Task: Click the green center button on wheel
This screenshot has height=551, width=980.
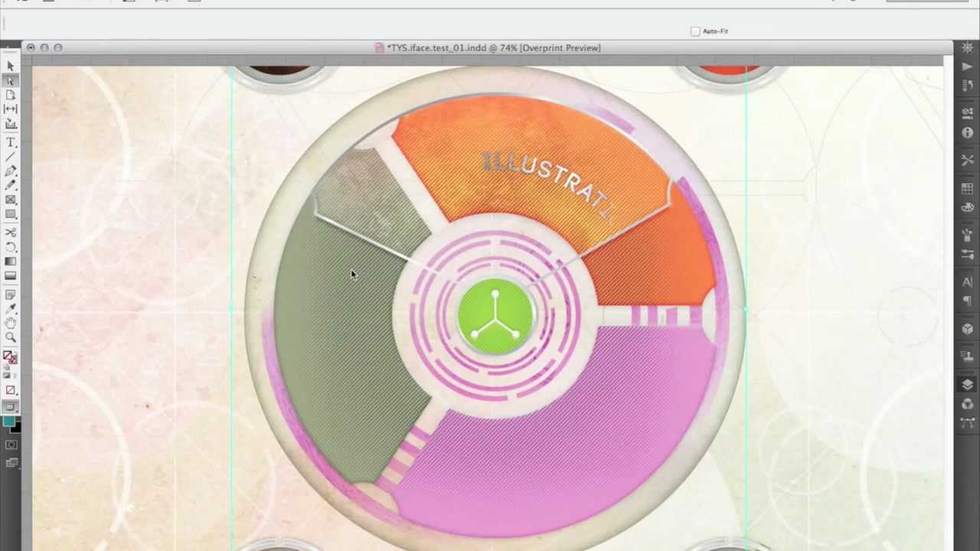Action: click(495, 316)
